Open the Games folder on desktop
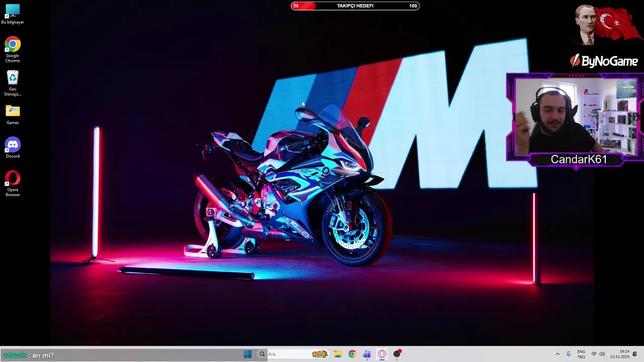This screenshot has height=362, width=644. tap(13, 115)
